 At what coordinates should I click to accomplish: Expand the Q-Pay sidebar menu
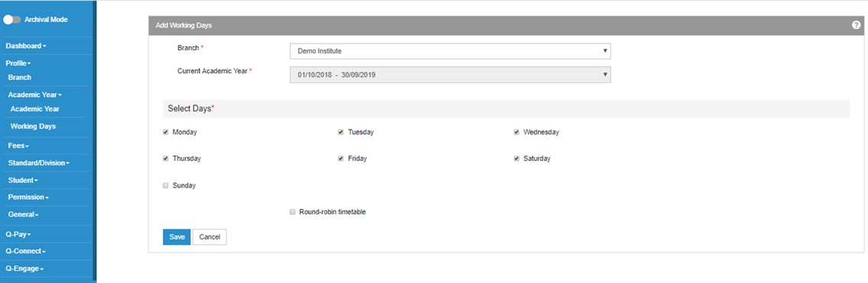tap(18, 234)
